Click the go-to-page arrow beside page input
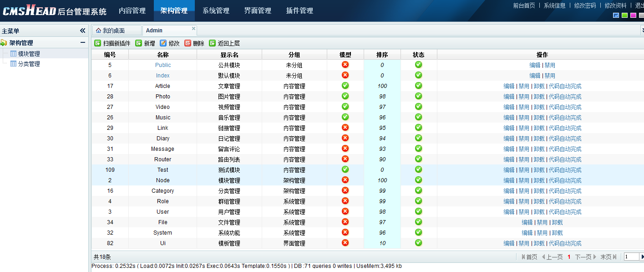This screenshot has height=272, width=644. click(x=642, y=257)
